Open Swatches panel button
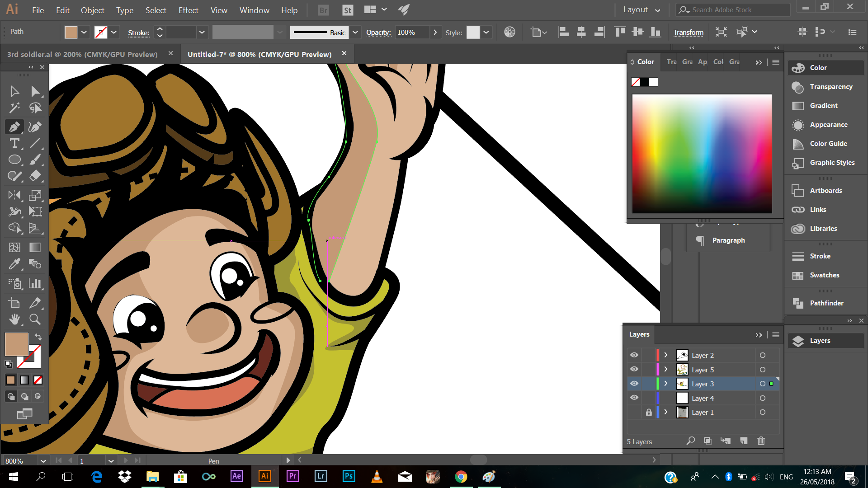 (826, 275)
